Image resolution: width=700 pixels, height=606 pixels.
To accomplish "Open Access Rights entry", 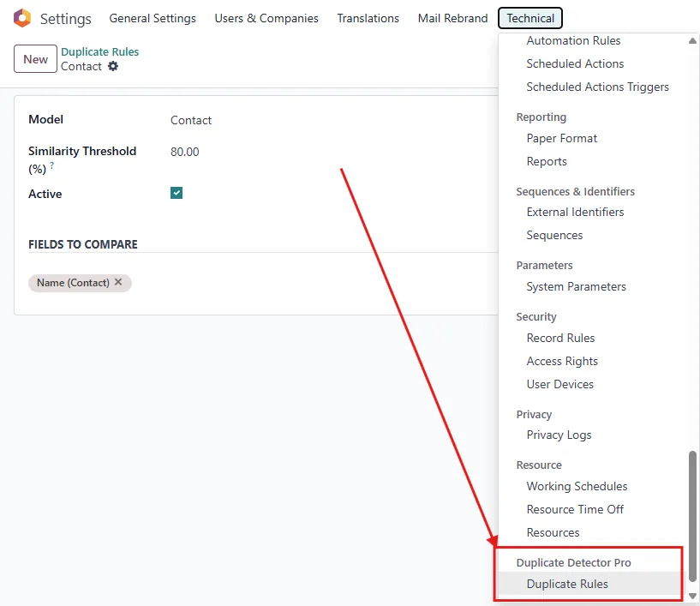I will click(x=562, y=361).
